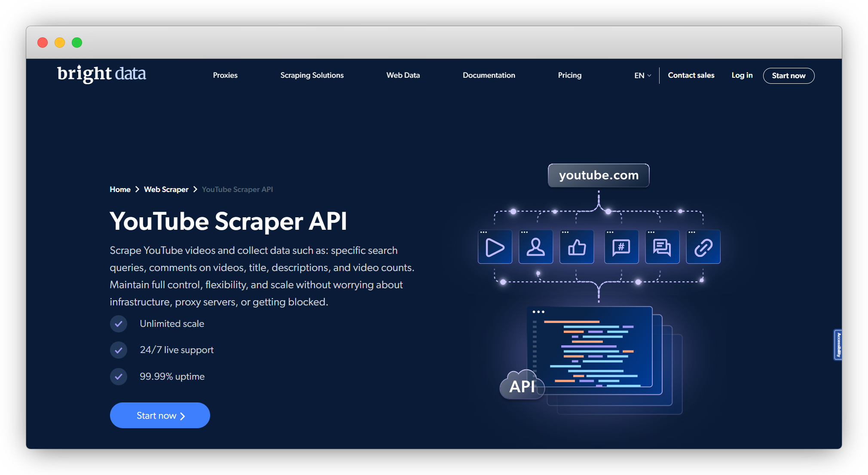Screen dimensions: 868x475
Task: Click the YouTube Scraper API heading
Action: 228,222
